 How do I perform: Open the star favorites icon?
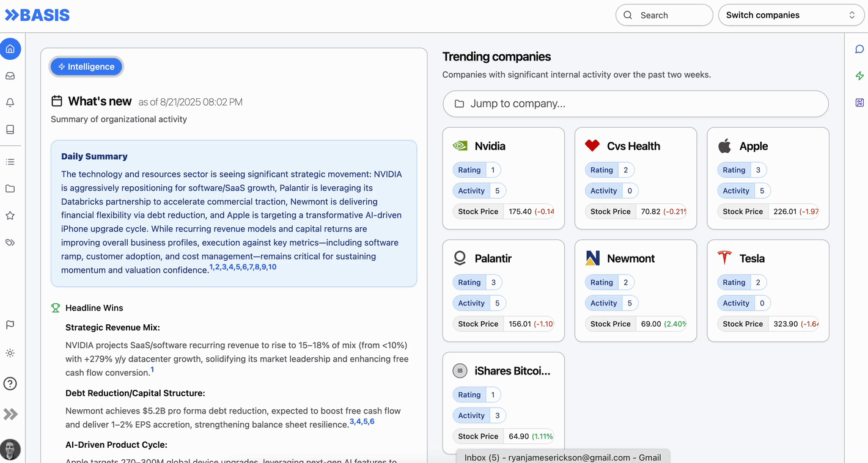pos(10,216)
